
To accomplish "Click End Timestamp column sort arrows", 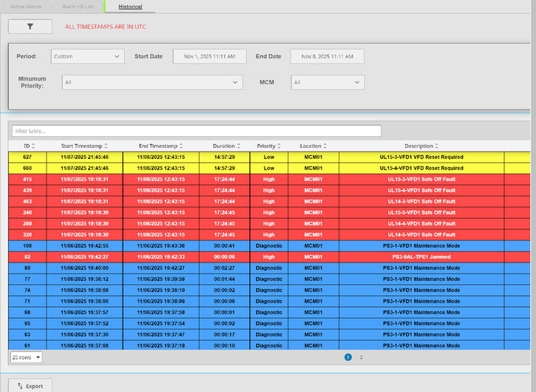I will tap(181, 146).
